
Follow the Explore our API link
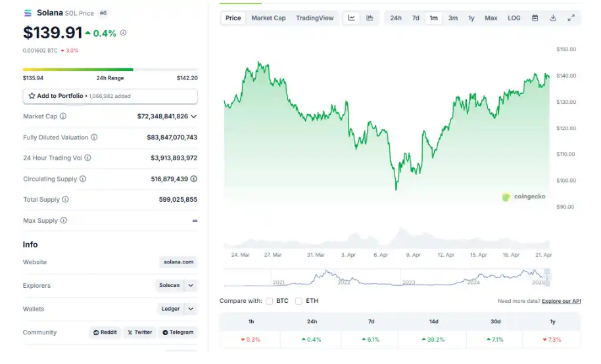(561, 301)
